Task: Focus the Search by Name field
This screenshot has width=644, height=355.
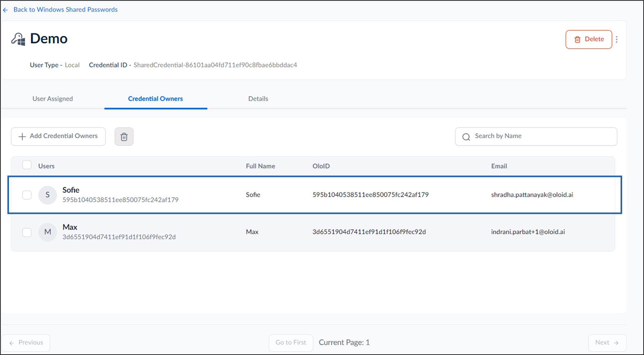Action: [x=536, y=137]
